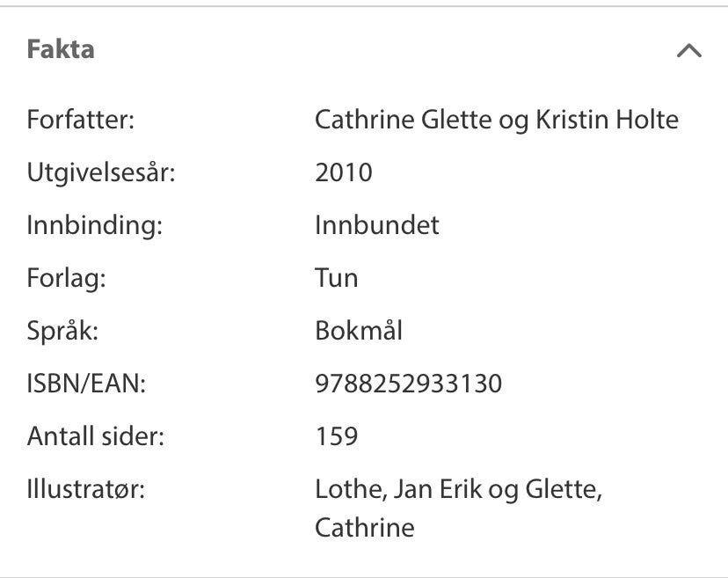Click the binding type Innbundet
Image resolution: width=728 pixels, height=578 pixels.
(x=375, y=224)
